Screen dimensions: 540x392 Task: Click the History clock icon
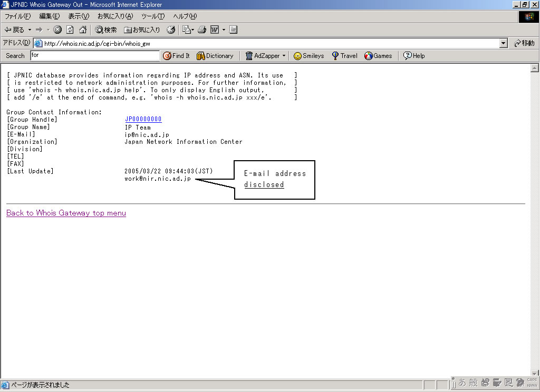[171, 30]
